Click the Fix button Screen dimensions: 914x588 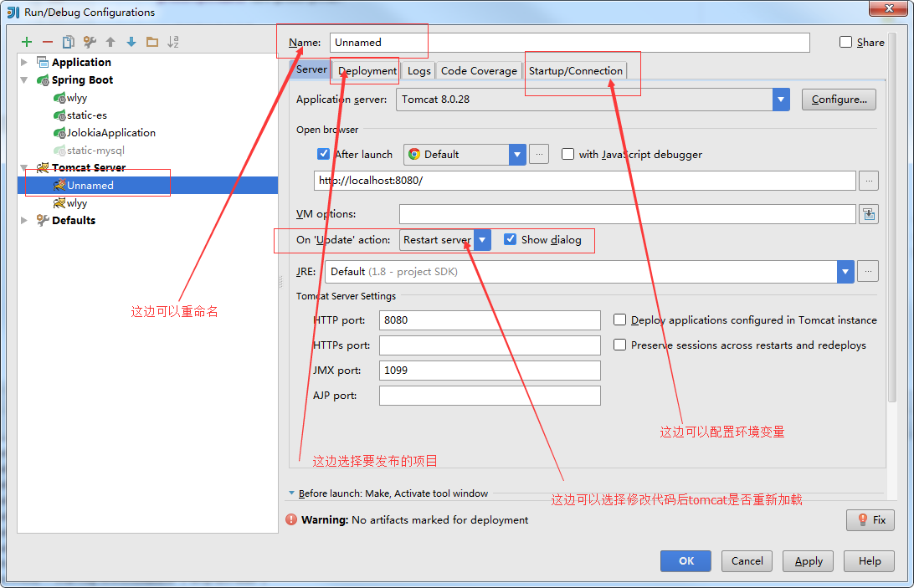click(870, 519)
